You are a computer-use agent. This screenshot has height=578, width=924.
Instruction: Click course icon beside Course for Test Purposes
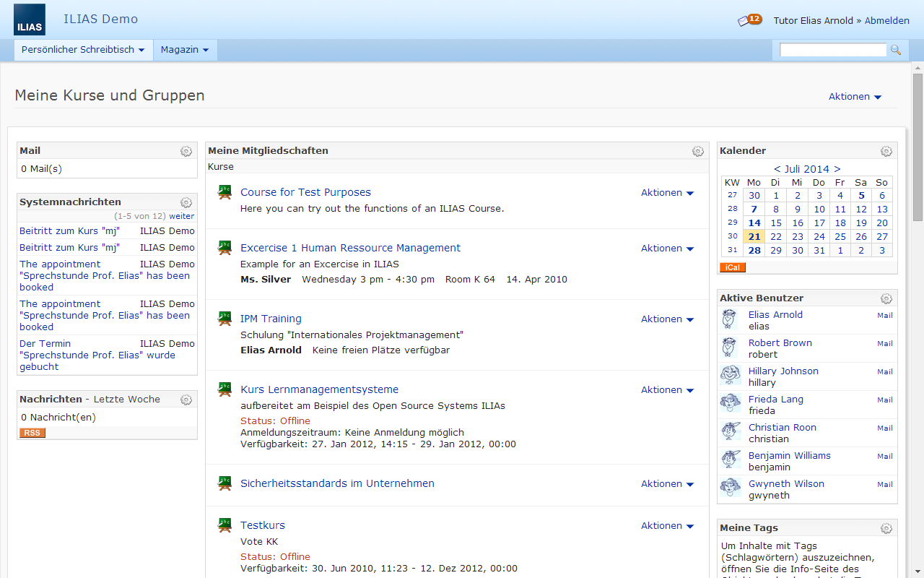(x=225, y=193)
